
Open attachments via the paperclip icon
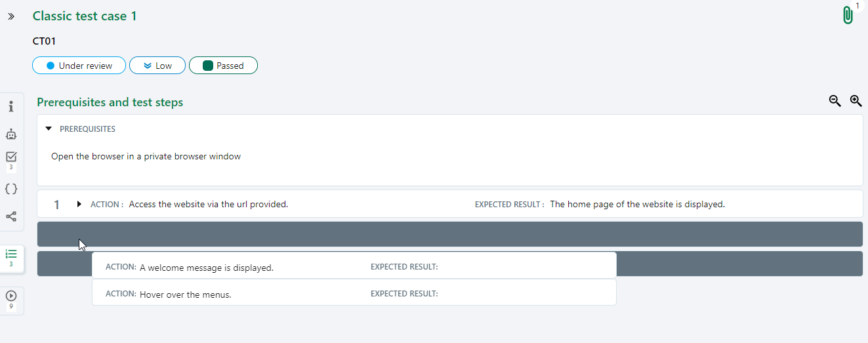pos(848,16)
